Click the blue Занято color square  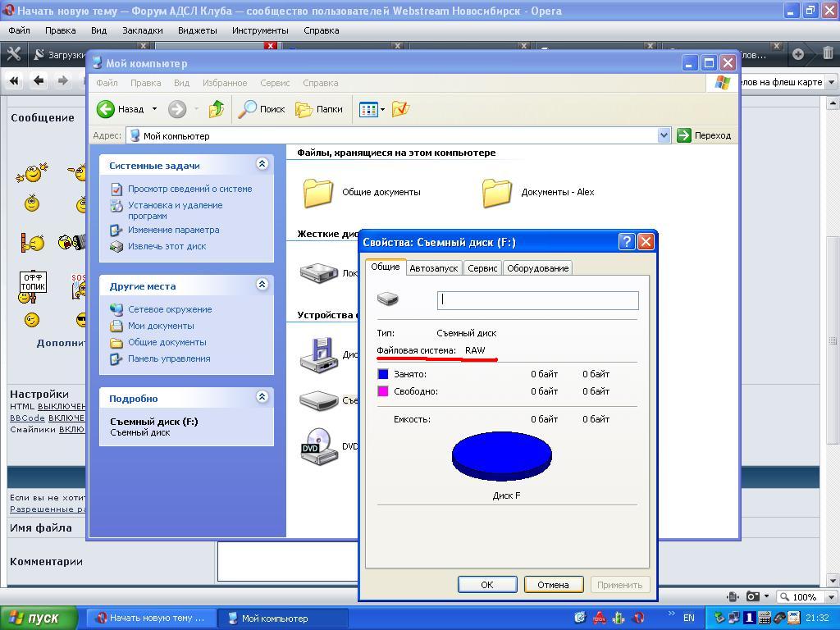pyautogui.click(x=382, y=374)
